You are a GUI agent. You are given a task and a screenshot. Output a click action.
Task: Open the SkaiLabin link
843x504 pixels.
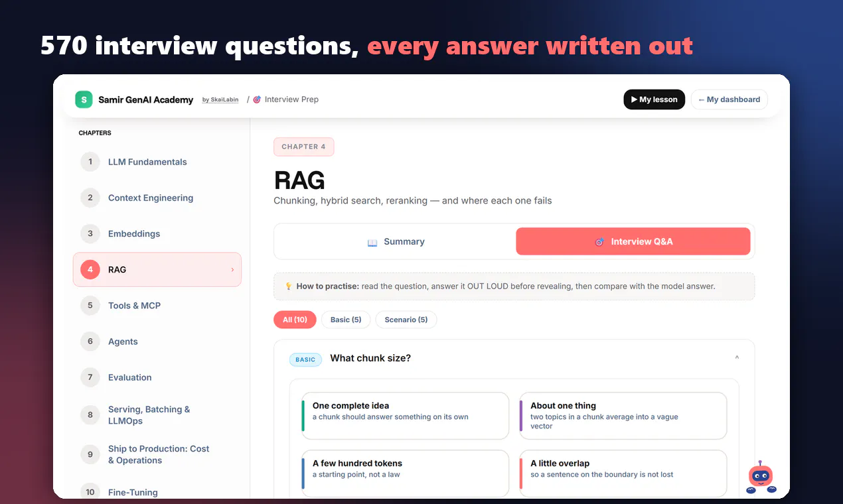click(220, 100)
